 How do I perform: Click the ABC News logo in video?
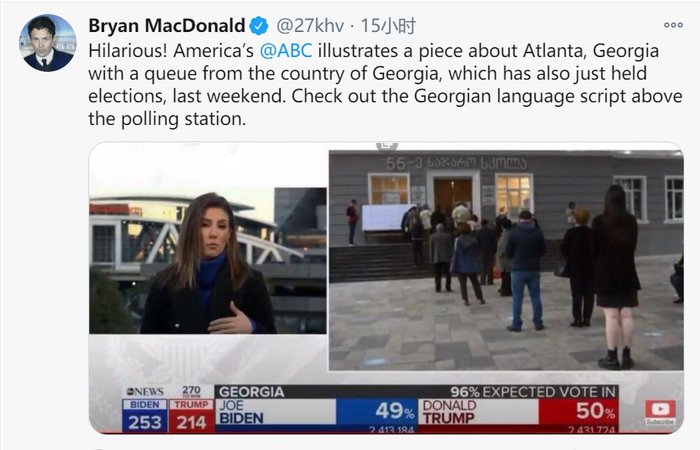(x=143, y=392)
